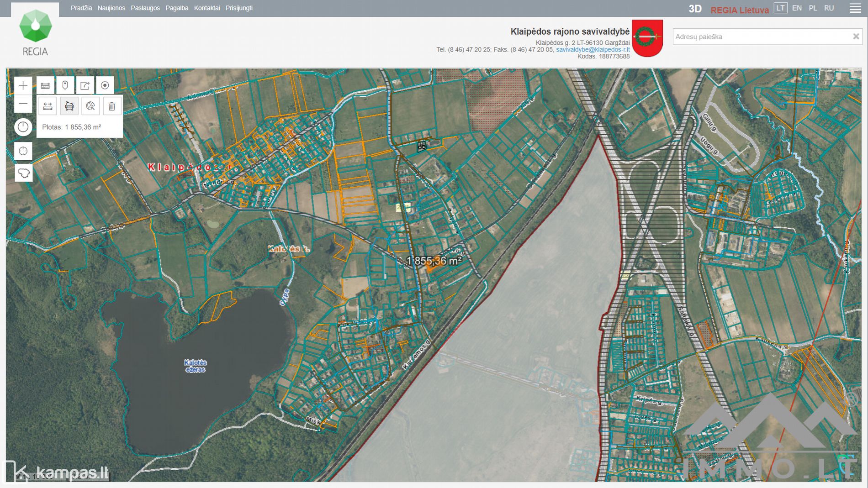Screen dimensions: 868x488
Task: Zoom in on the map
Action: coord(23,85)
